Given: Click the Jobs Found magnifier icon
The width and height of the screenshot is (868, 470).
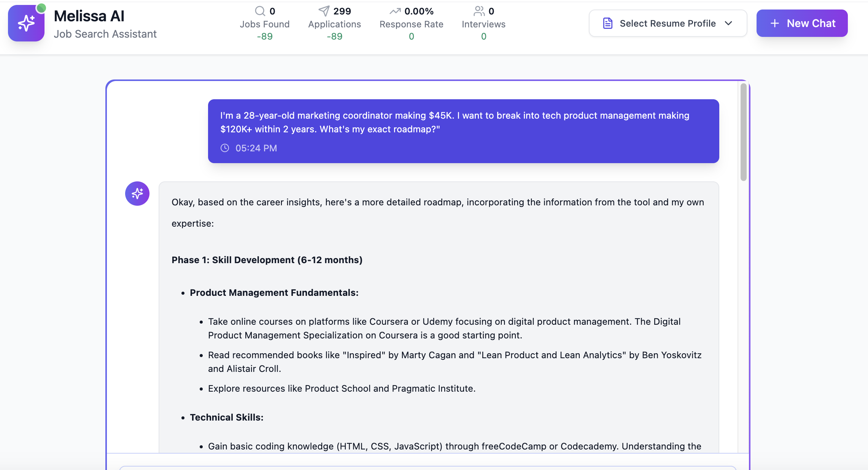Looking at the screenshot, I should 260,11.
